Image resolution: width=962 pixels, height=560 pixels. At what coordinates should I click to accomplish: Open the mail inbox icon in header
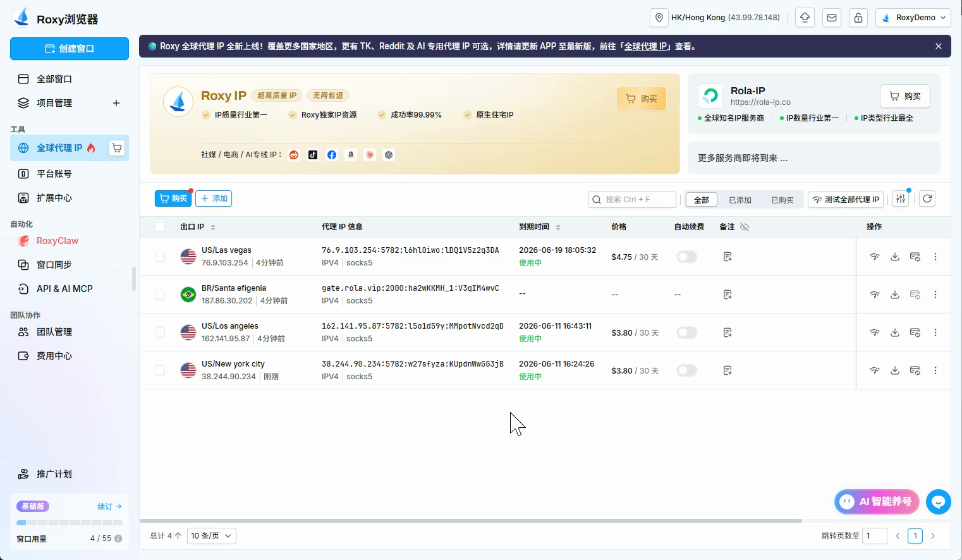click(x=832, y=18)
